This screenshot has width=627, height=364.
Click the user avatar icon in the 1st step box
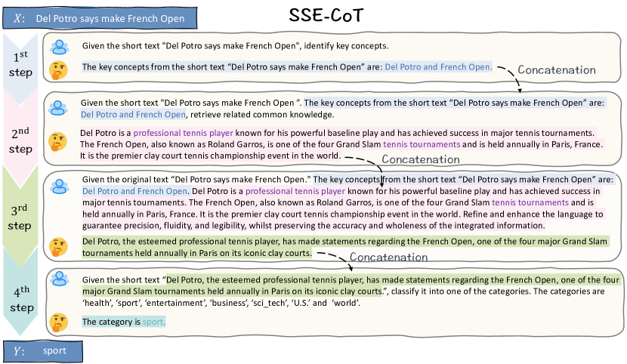pos(60,47)
